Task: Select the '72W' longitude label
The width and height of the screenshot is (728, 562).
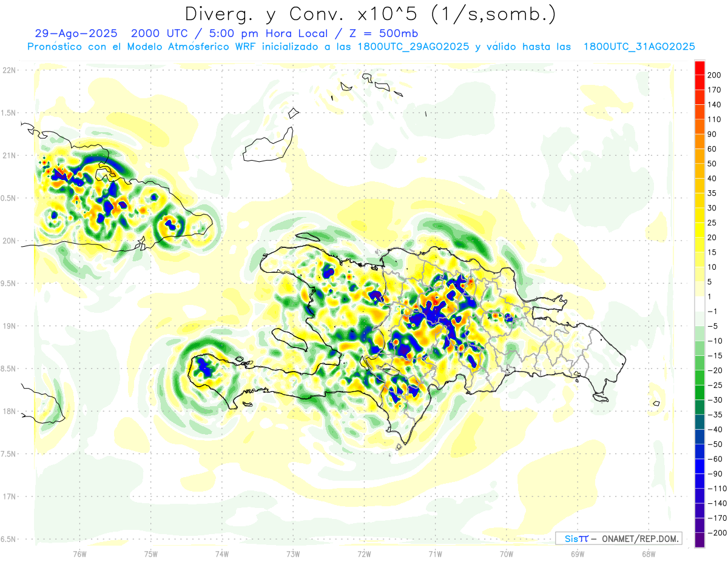Action: tap(364, 554)
